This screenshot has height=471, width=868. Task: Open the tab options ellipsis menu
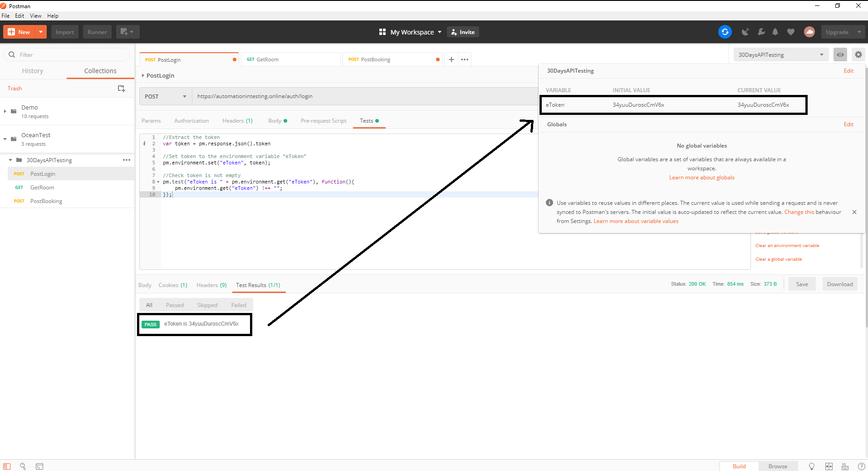[x=465, y=59]
